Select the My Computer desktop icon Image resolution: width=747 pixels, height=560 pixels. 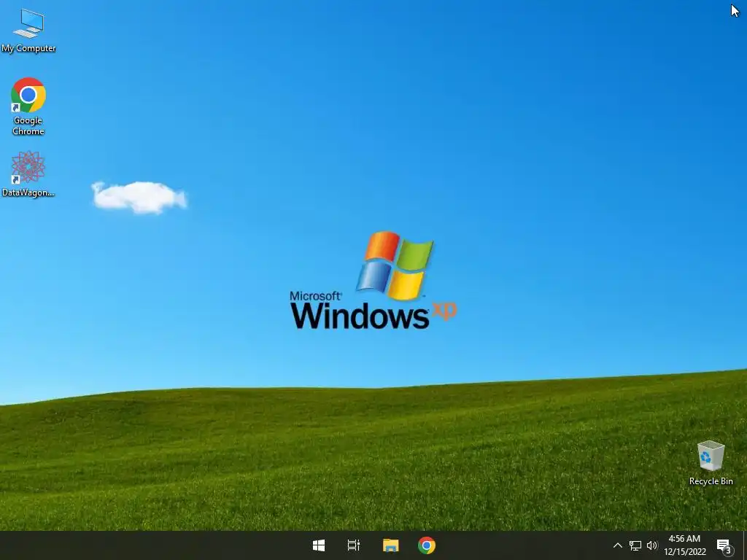tap(28, 31)
